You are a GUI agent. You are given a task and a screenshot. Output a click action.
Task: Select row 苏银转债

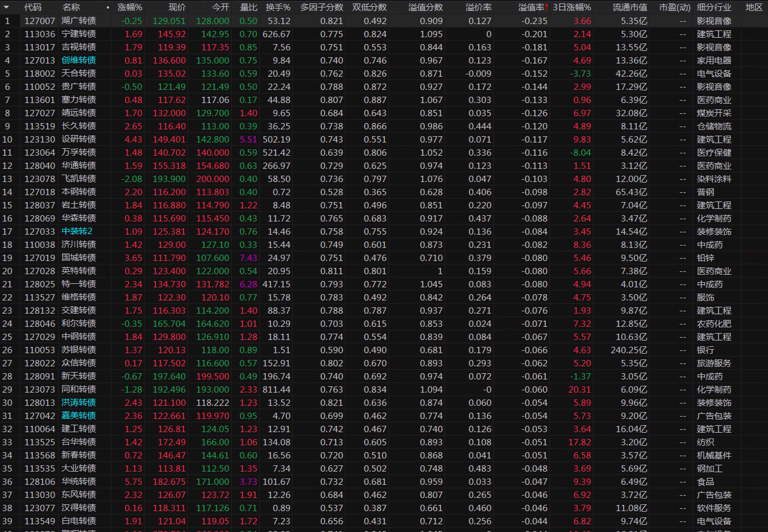pos(384,350)
